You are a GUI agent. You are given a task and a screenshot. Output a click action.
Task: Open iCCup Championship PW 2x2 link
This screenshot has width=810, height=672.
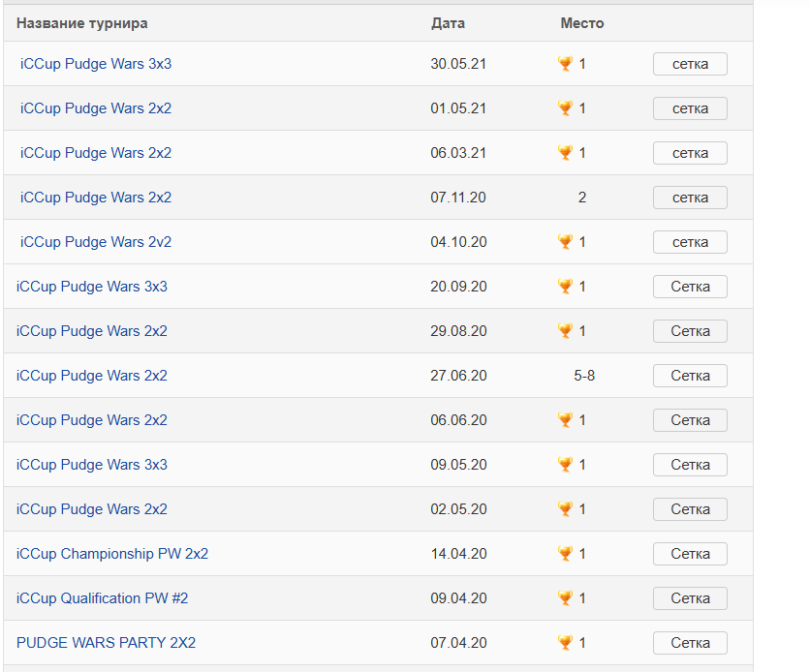112,554
